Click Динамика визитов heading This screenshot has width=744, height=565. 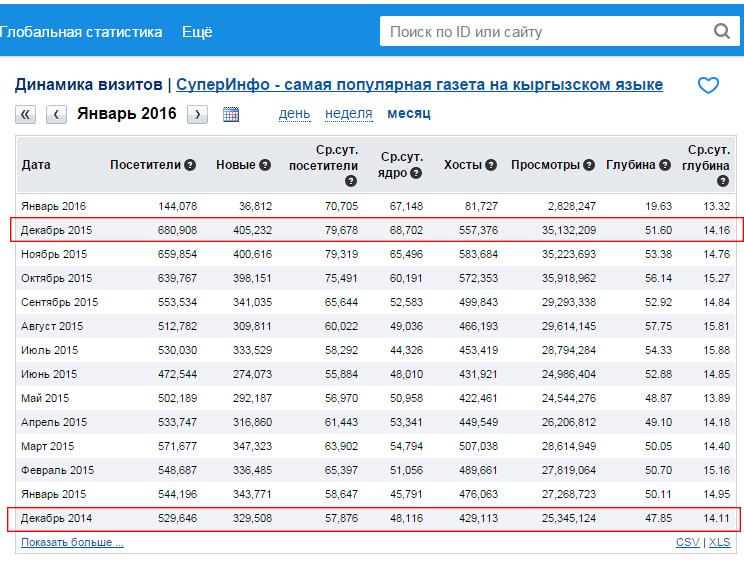(x=89, y=85)
